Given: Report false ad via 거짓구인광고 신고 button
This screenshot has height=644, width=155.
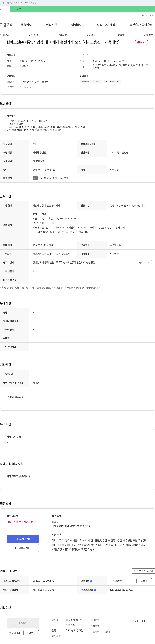Looking at the screenshot, I should (x=143, y=571).
